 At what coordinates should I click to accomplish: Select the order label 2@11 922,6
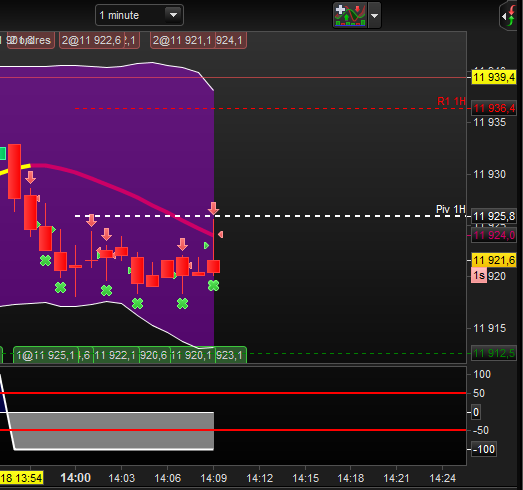point(91,40)
